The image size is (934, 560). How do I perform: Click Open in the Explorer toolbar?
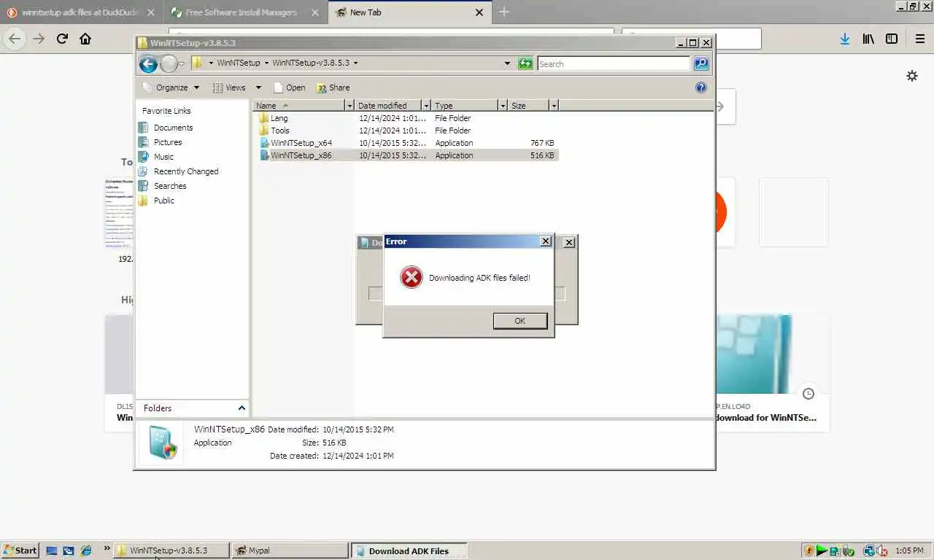coord(290,87)
